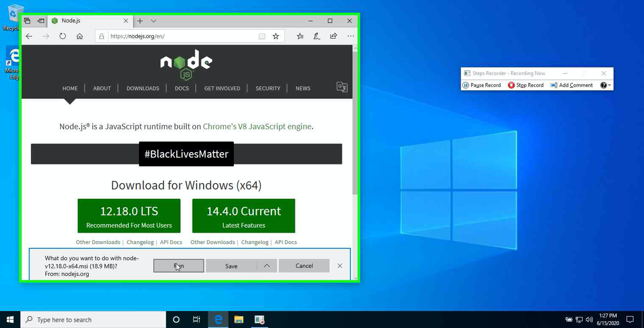Viewport: 644px width, 328px height.
Task: Expand Save options arrow
Action: coord(267,266)
